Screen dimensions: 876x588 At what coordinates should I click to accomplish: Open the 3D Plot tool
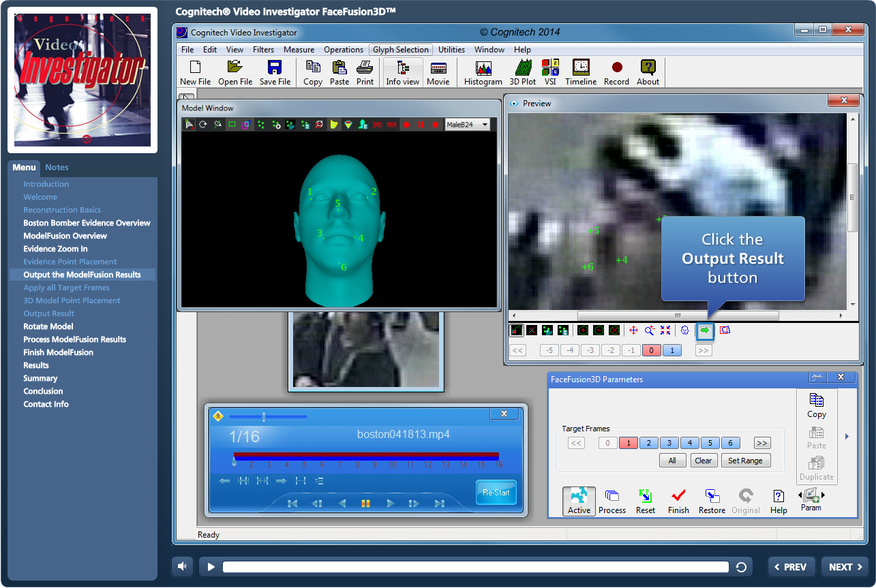[523, 73]
